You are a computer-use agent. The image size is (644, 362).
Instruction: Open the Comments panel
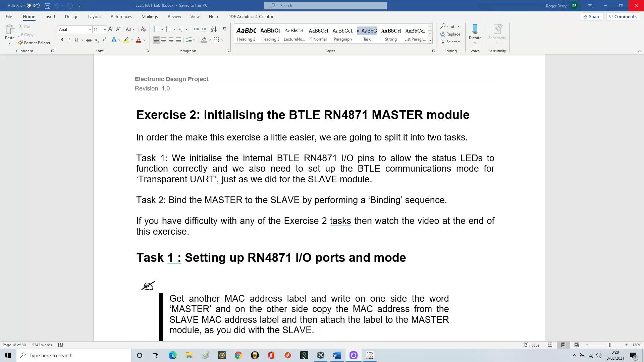pyautogui.click(x=623, y=16)
